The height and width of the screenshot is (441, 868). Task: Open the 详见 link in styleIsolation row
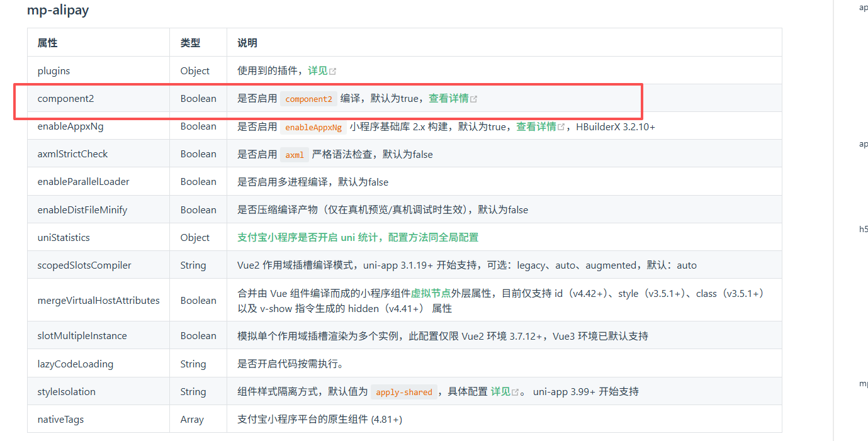tap(500, 392)
